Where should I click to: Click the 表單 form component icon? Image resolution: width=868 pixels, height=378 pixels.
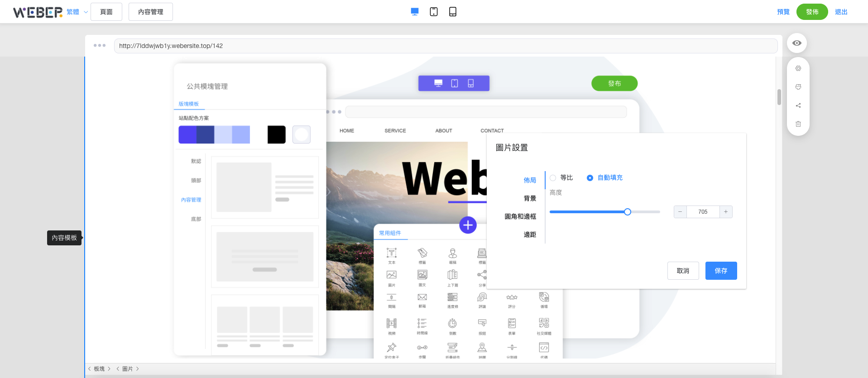(512, 323)
